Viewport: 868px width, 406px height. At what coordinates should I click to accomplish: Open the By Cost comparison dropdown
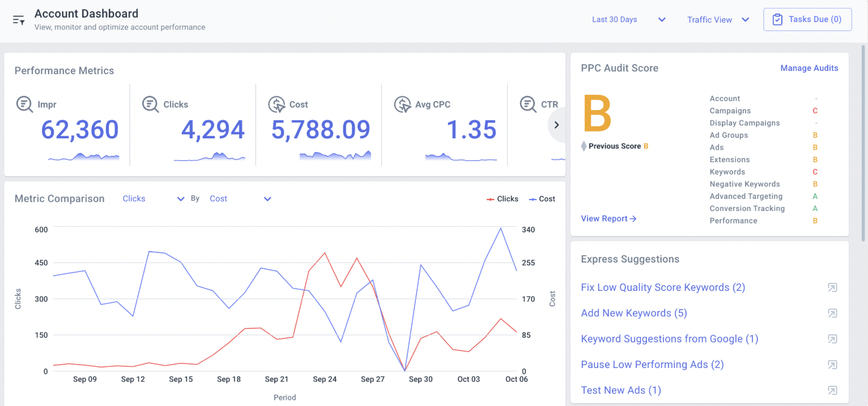(240, 199)
